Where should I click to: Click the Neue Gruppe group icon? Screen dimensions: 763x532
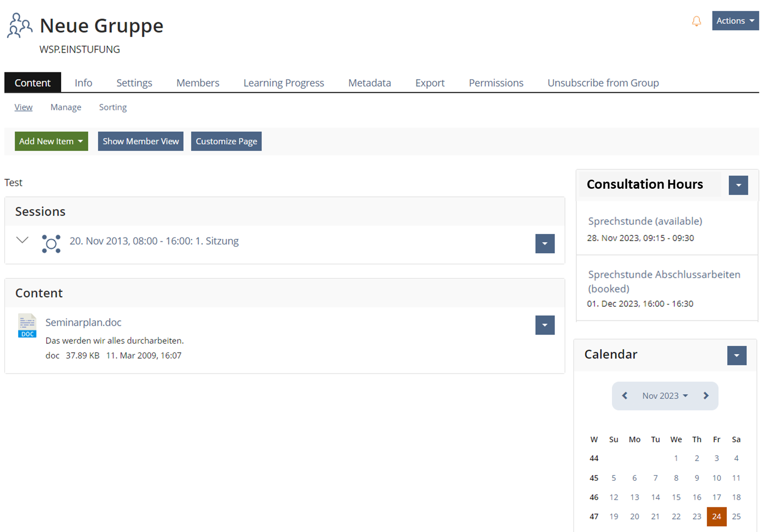tap(20, 26)
